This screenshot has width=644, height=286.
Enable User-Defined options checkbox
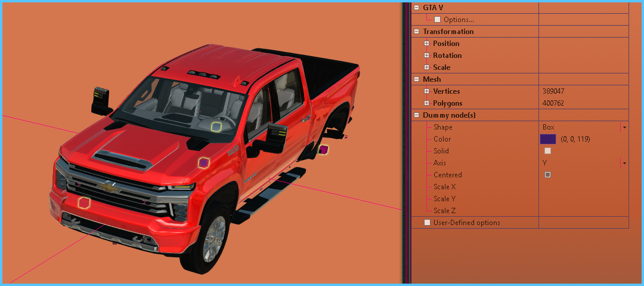(427, 223)
